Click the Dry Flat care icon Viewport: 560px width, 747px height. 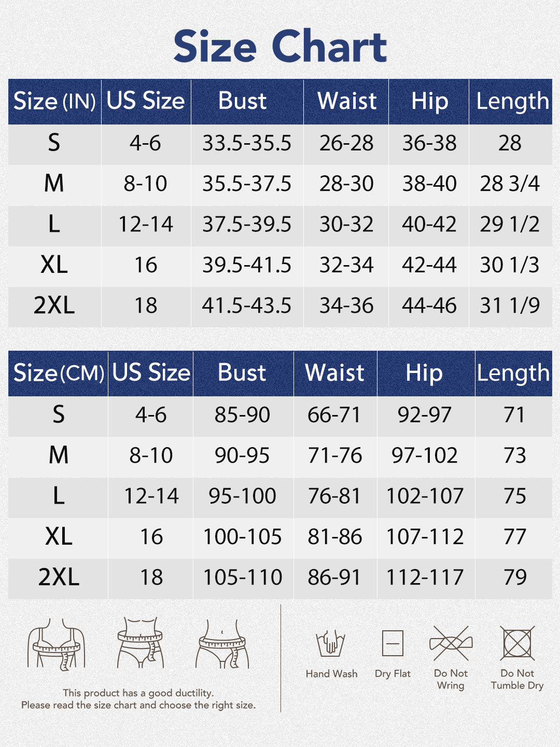(x=393, y=644)
